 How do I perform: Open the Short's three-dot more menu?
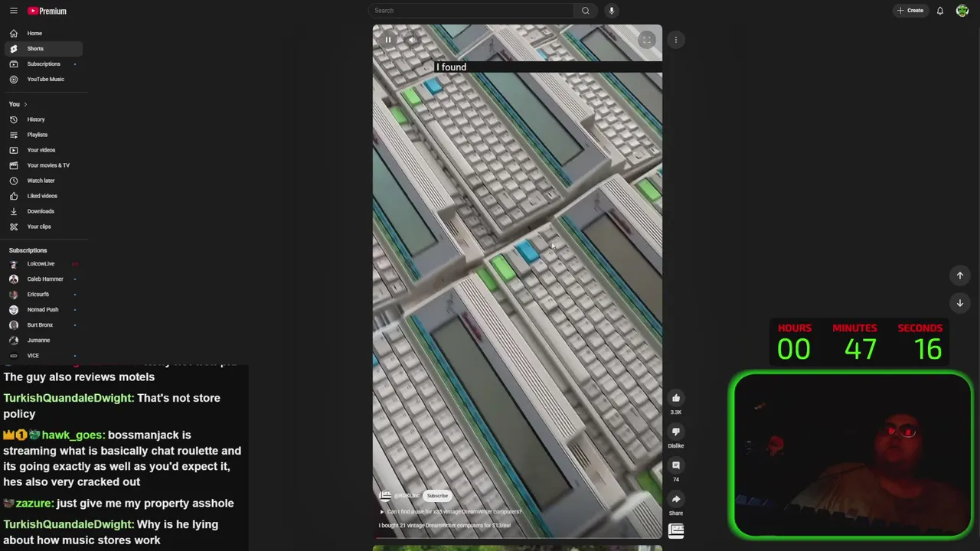click(676, 40)
